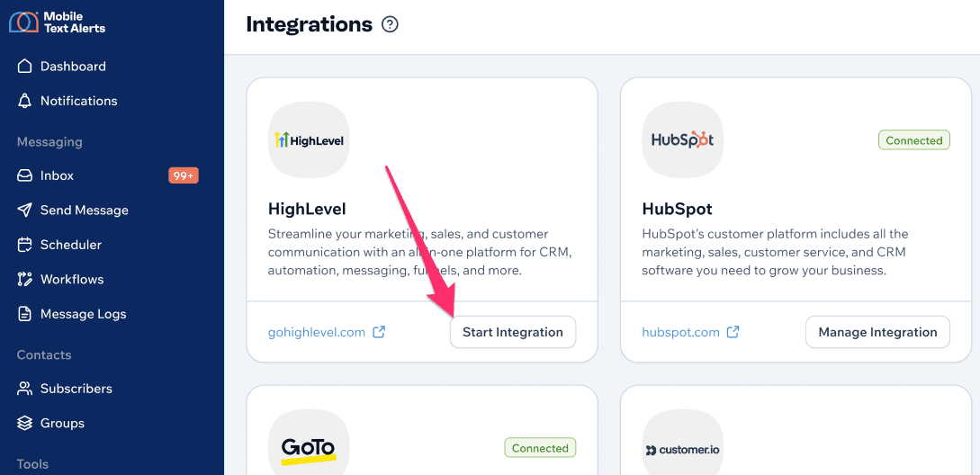
Task: Click the Workflows branch icon
Action: click(x=24, y=279)
